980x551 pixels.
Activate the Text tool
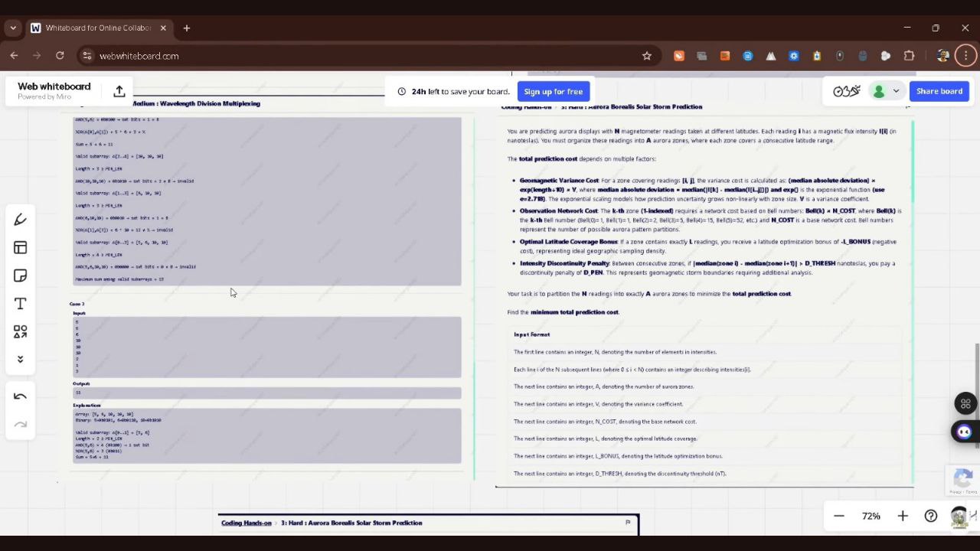(x=21, y=304)
